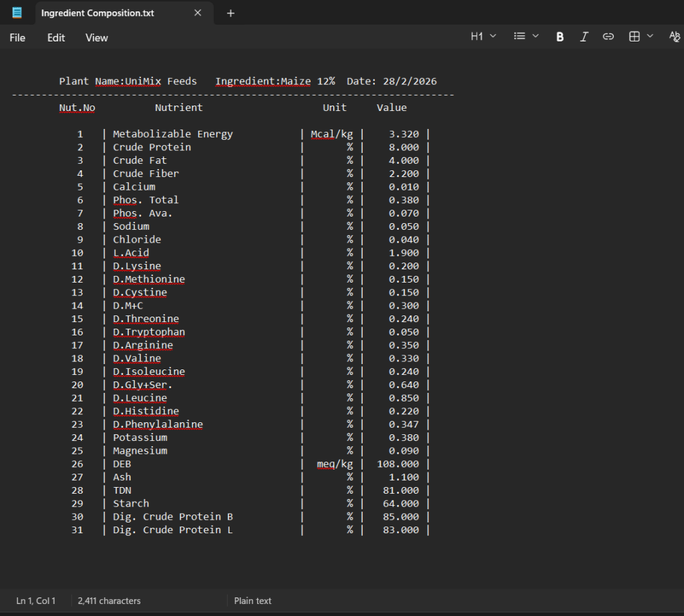This screenshot has width=684, height=616.
Task: Toggle italic formatting
Action: (584, 37)
